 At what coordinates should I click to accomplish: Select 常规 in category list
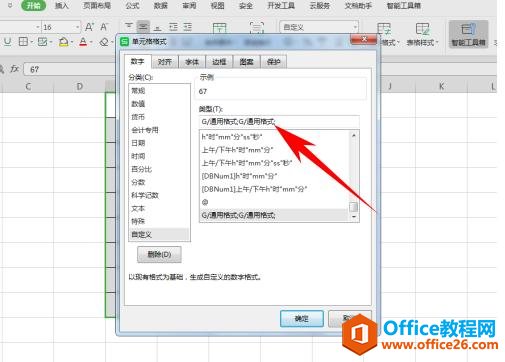point(159,91)
